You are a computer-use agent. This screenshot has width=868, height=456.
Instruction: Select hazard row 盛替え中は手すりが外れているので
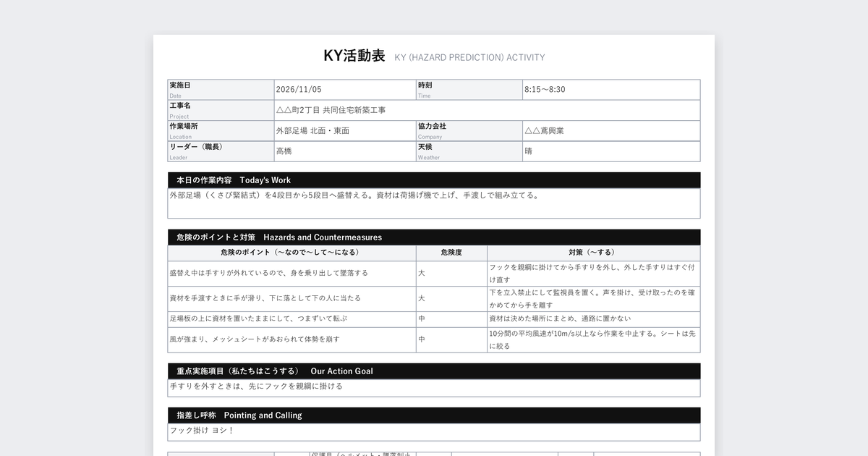coord(269,274)
